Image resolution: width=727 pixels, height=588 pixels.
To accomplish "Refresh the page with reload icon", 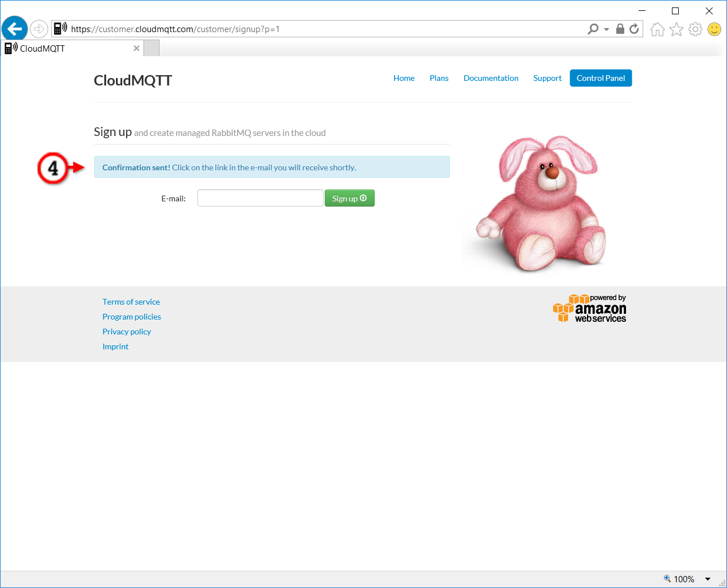I will click(x=634, y=29).
